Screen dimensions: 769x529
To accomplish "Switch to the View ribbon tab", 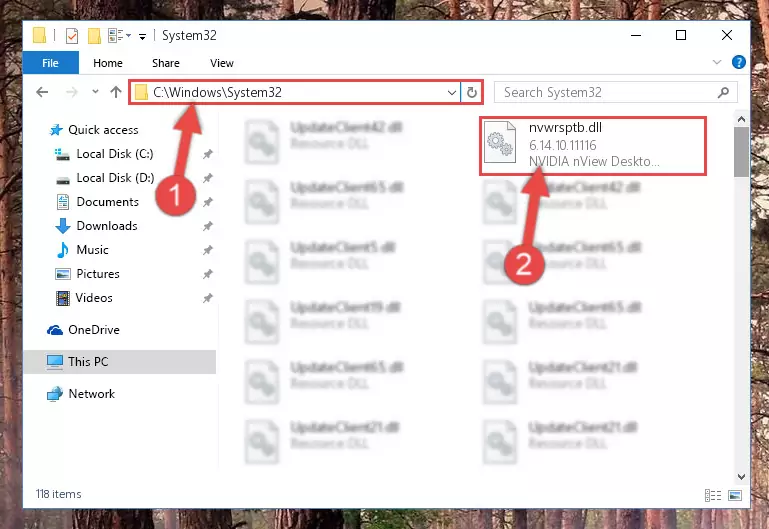I will point(222,63).
